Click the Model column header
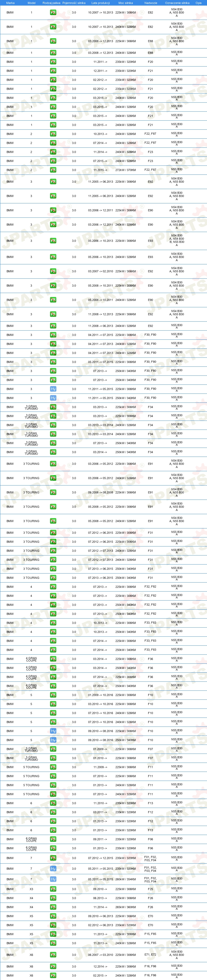 coord(31,3)
